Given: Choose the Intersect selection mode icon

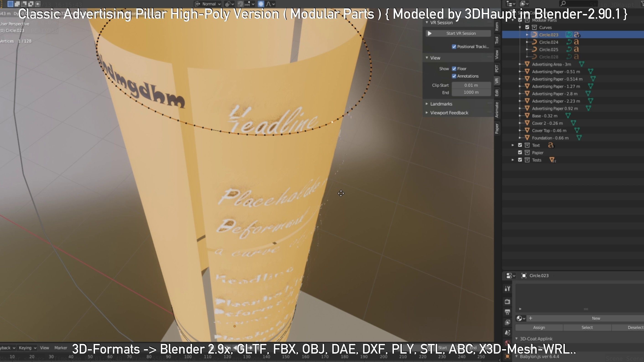Looking at the screenshot, I should [37, 4].
